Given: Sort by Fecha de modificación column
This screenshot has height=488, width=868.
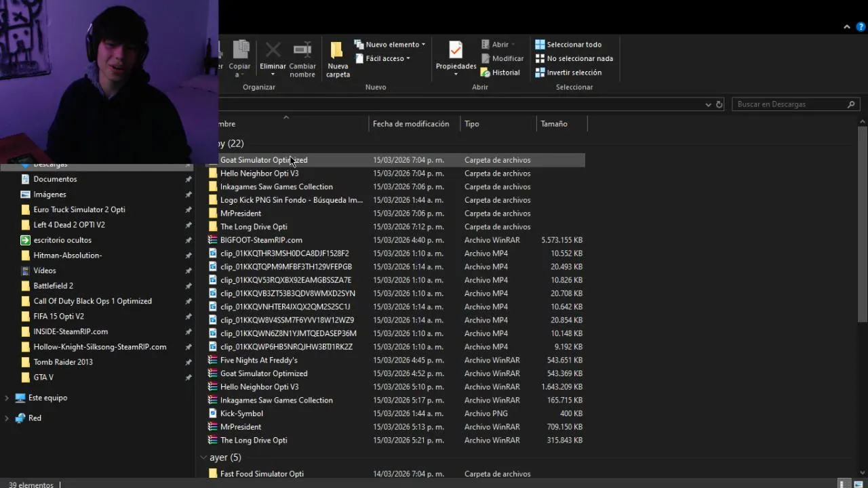Looking at the screenshot, I should pyautogui.click(x=411, y=124).
